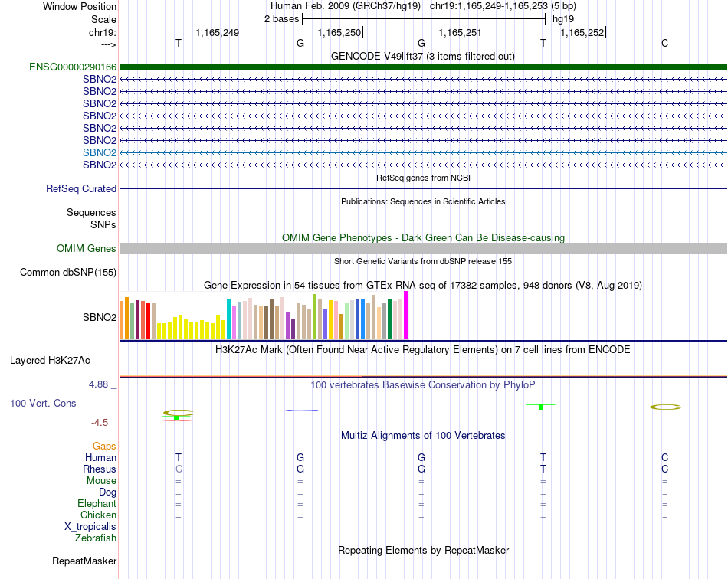Click the SNPs subtrack label

pyautogui.click(x=103, y=224)
